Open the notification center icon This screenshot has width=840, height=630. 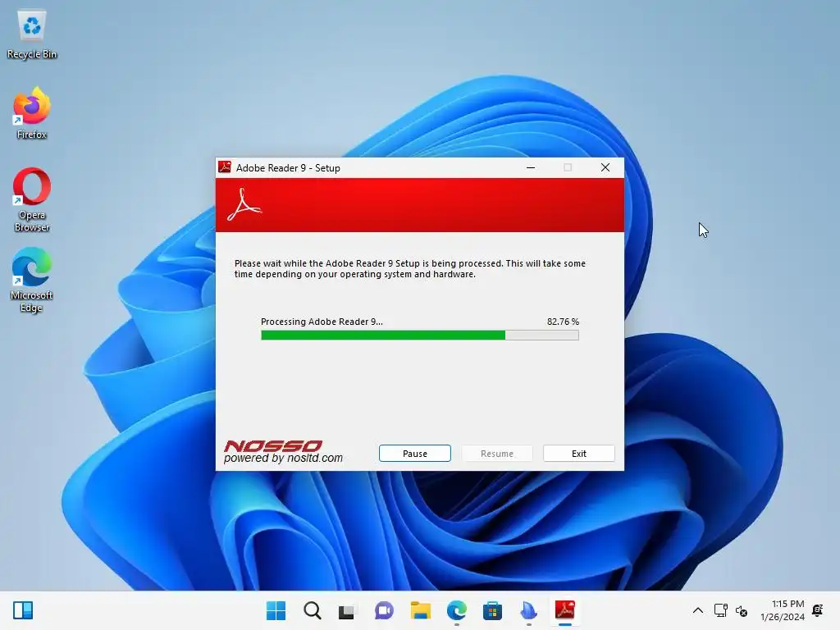click(818, 610)
